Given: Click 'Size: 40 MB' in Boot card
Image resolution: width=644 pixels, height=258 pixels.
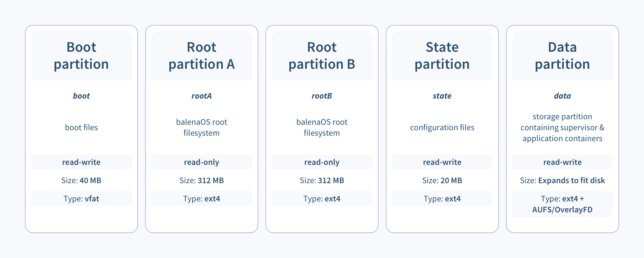Looking at the screenshot, I should (81, 180).
